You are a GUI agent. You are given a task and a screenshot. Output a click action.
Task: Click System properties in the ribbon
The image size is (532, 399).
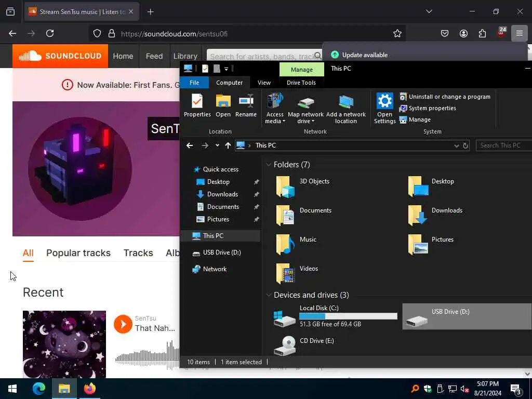(x=428, y=108)
